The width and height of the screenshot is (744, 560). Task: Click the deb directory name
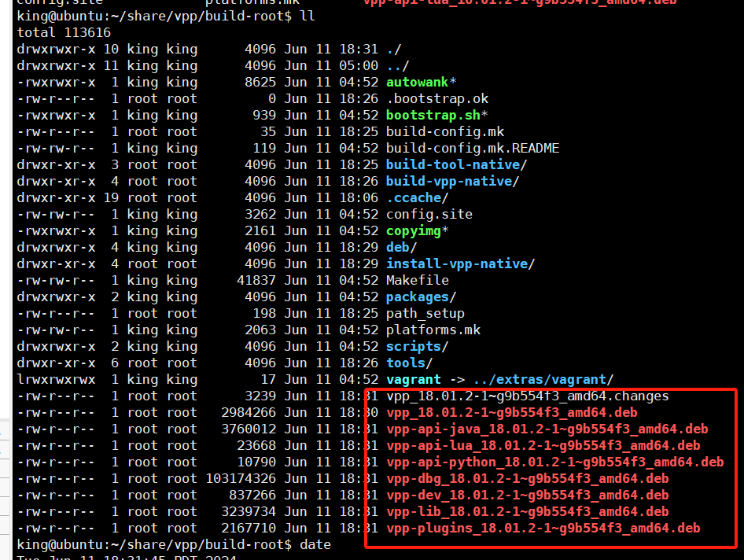click(x=398, y=247)
